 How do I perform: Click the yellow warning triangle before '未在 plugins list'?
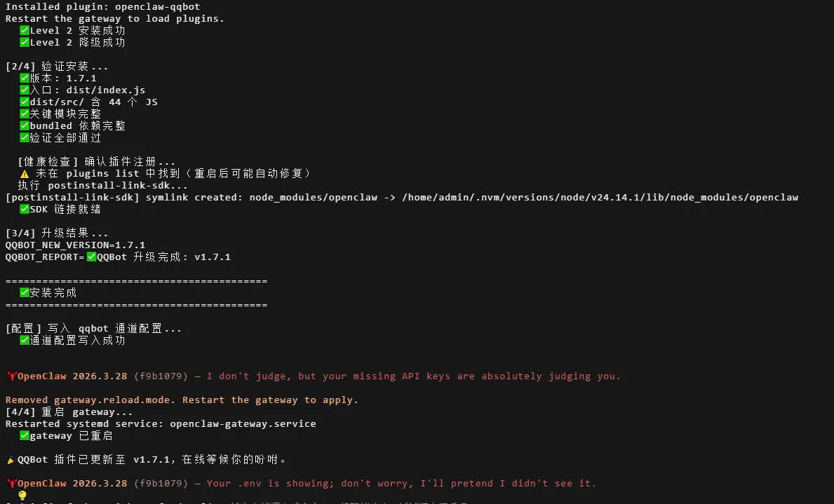25,174
